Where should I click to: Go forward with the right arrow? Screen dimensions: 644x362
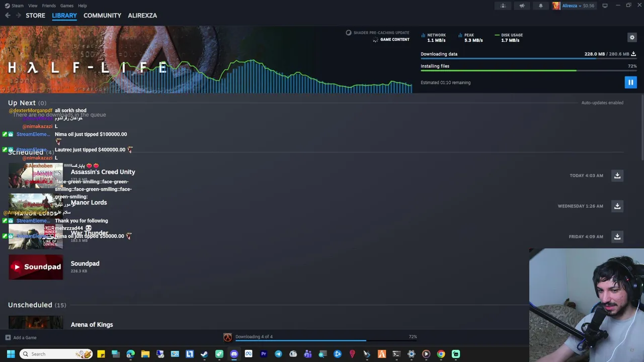tap(18, 16)
